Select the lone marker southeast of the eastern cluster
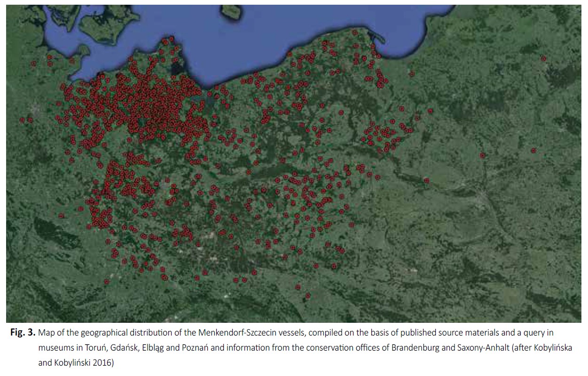The width and height of the screenshot is (588, 376). tap(426, 180)
